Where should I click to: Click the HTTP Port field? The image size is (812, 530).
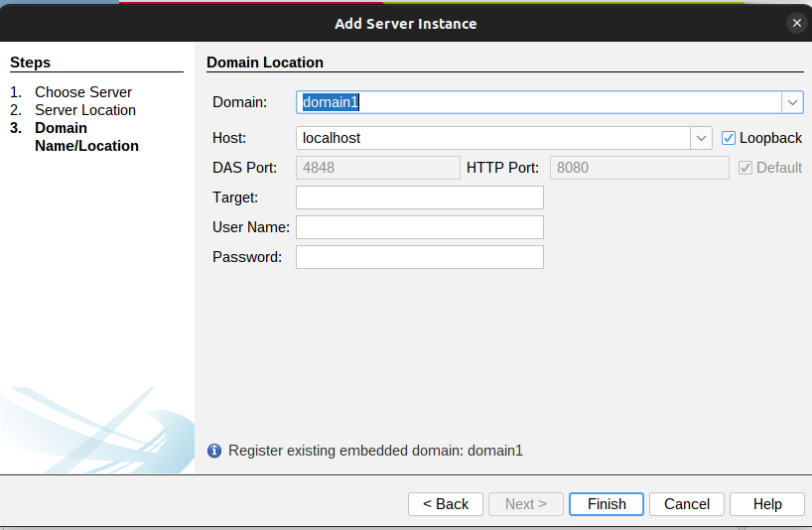point(639,168)
